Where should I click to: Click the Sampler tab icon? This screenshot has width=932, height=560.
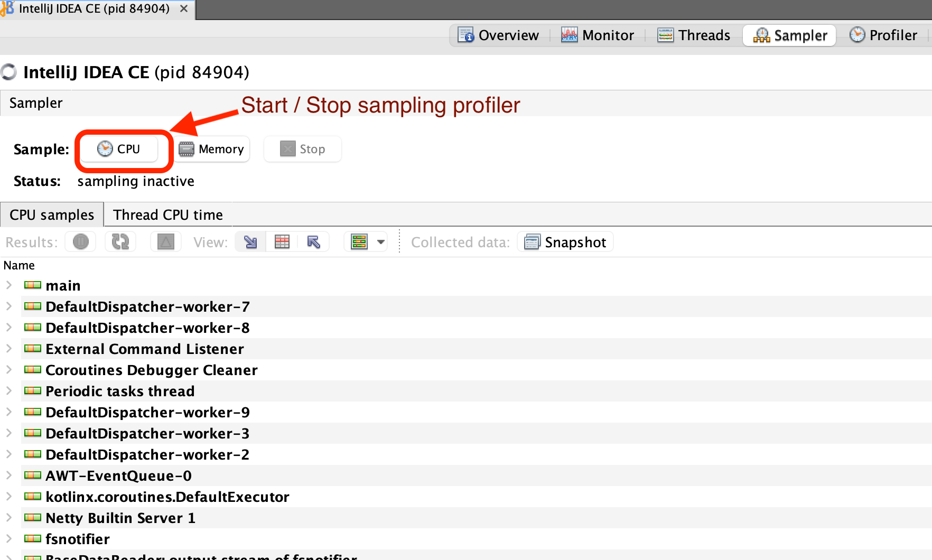(x=761, y=35)
